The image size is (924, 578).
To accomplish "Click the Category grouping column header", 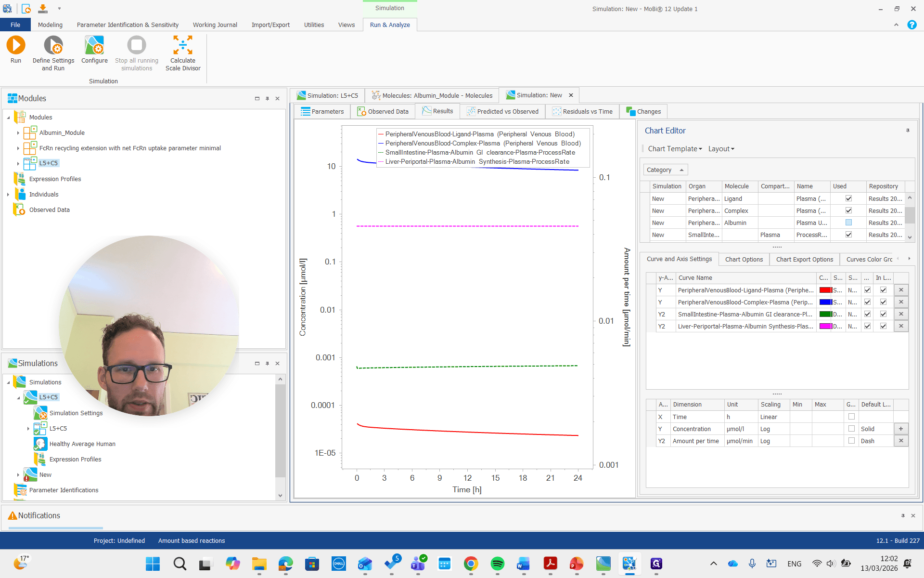I will click(x=666, y=170).
